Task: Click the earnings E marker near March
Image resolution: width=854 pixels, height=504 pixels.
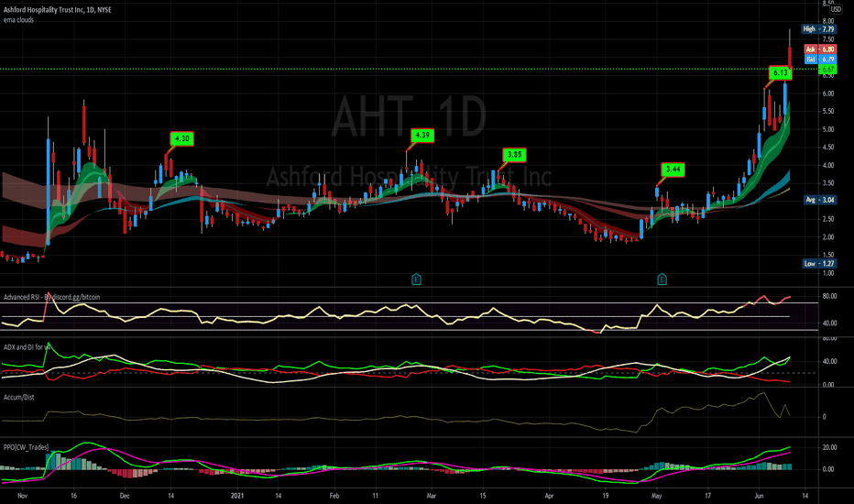Action: pos(416,279)
